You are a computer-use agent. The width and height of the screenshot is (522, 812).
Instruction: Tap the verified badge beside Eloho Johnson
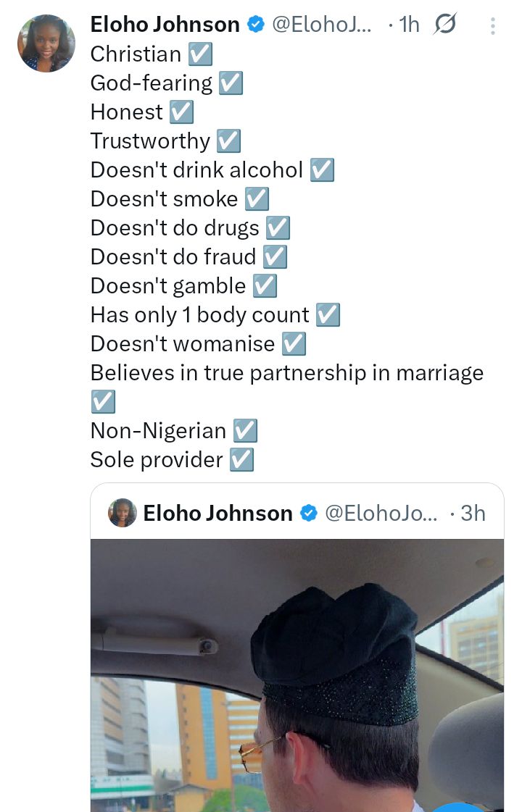[255, 25]
